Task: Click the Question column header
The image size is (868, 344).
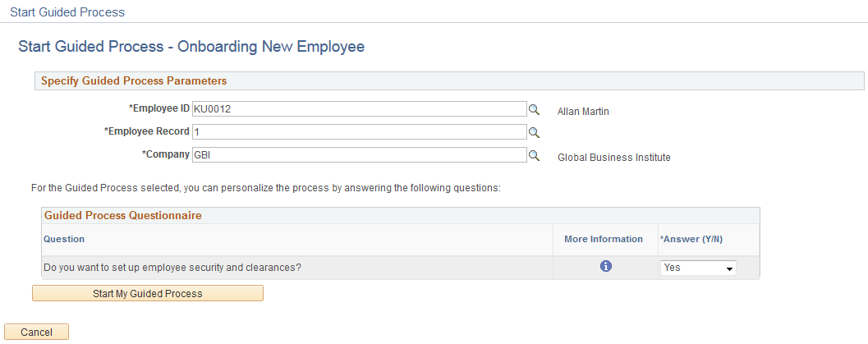Action: point(64,239)
